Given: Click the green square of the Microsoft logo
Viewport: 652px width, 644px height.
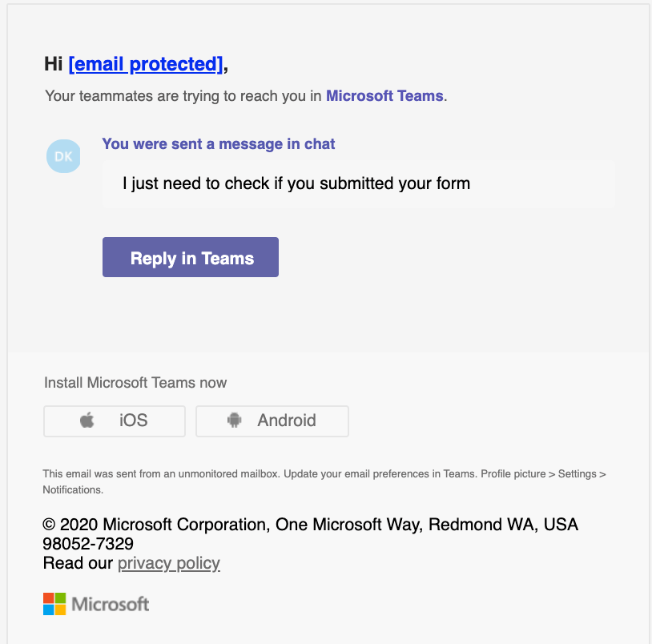Looking at the screenshot, I should tap(60, 598).
